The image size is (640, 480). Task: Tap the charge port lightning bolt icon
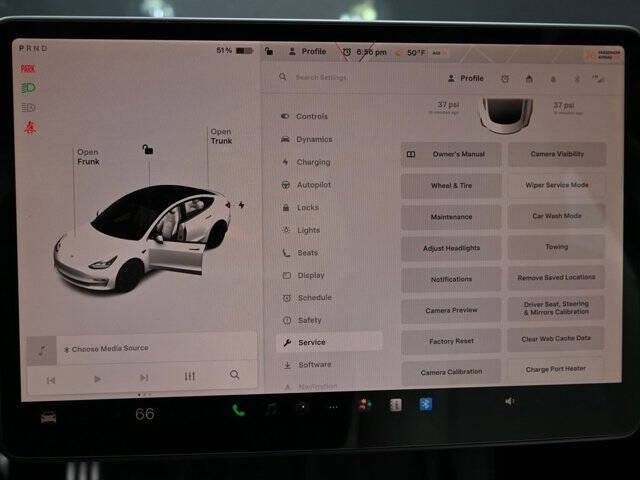[x=242, y=205]
